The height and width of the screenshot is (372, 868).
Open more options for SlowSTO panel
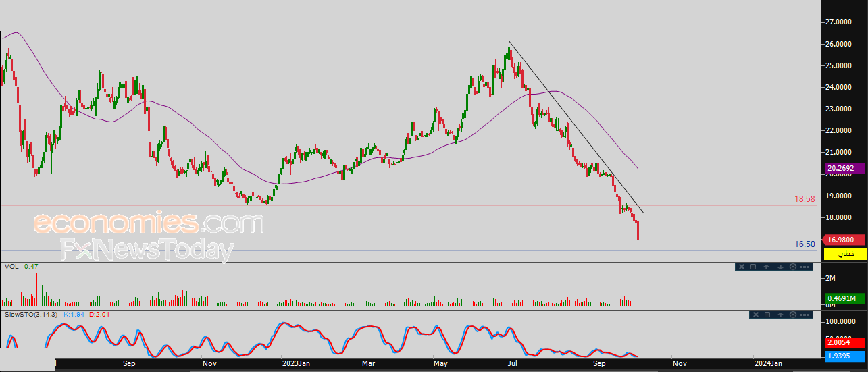point(805,315)
